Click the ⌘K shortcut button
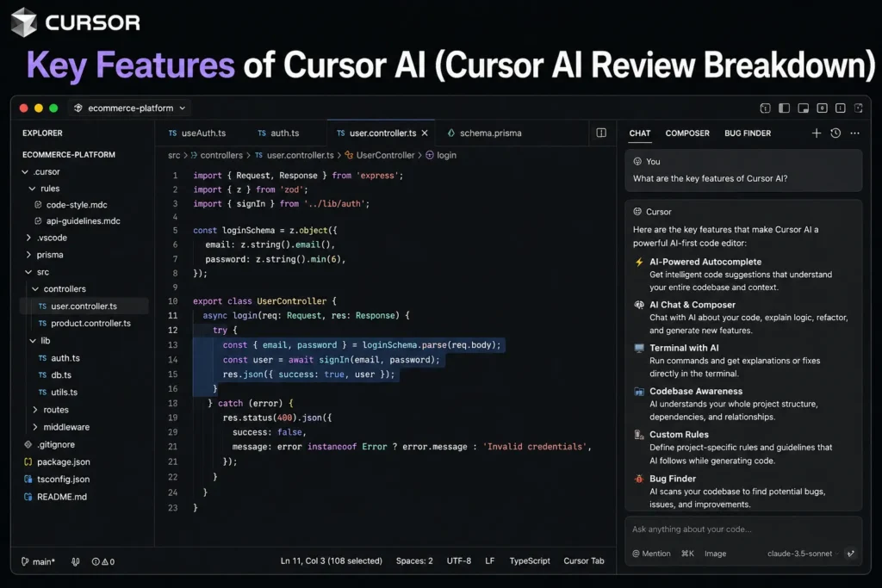Image resolution: width=882 pixels, height=588 pixels. coord(687,554)
